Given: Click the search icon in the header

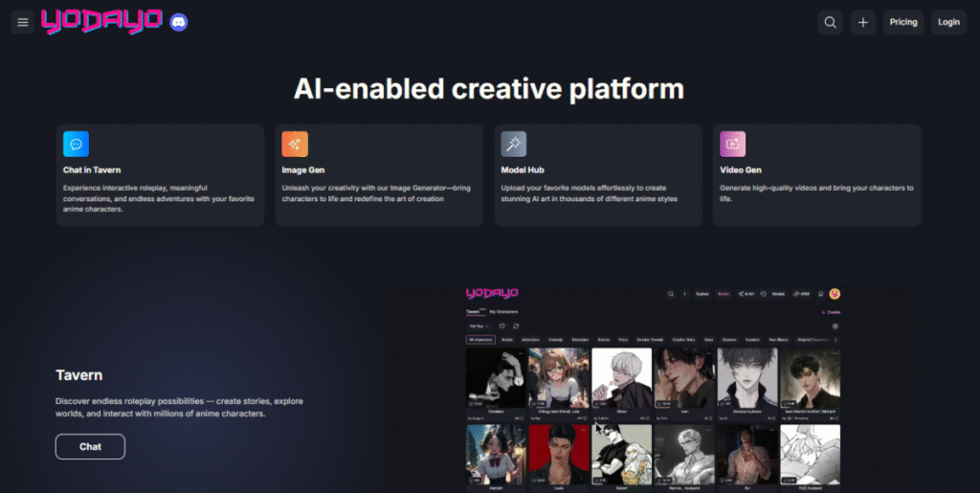Looking at the screenshot, I should point(830,22).
